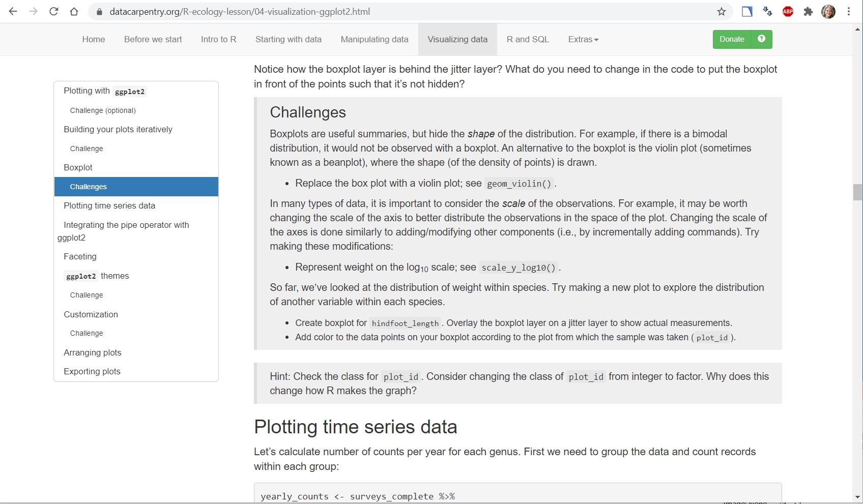Image resolution: width=863 pixels, height=504 pixels.
Task: Open Chrome's three-dot menu
Action: (x=849, y=11)
